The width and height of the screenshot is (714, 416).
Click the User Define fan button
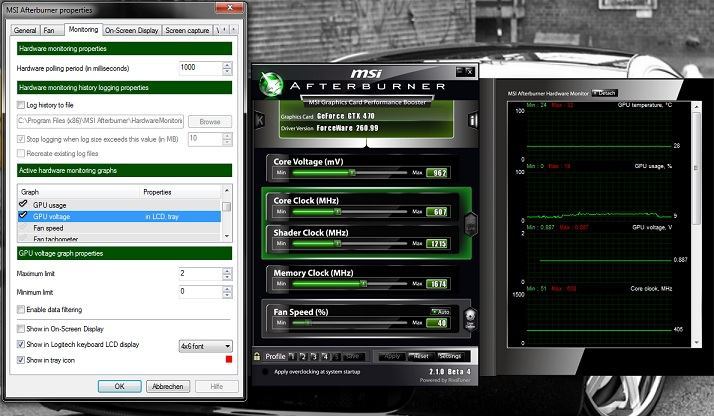click(x=470, y=319)
